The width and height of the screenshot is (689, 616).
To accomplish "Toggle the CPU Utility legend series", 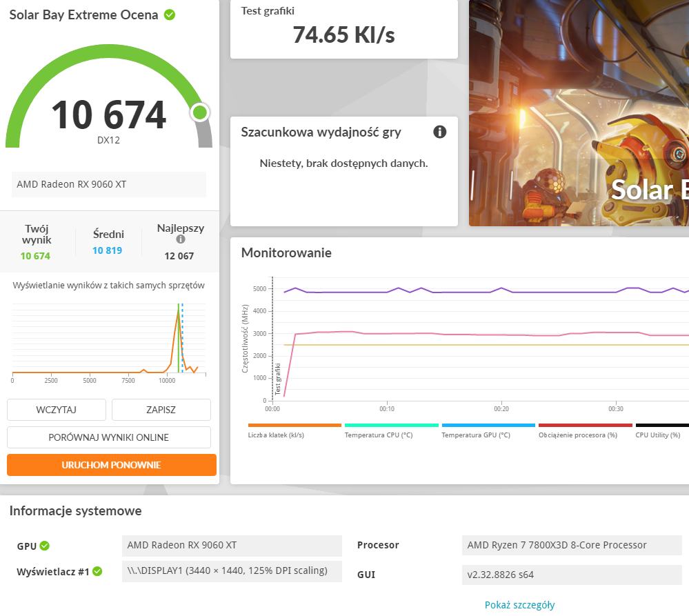I will [661, 430].
